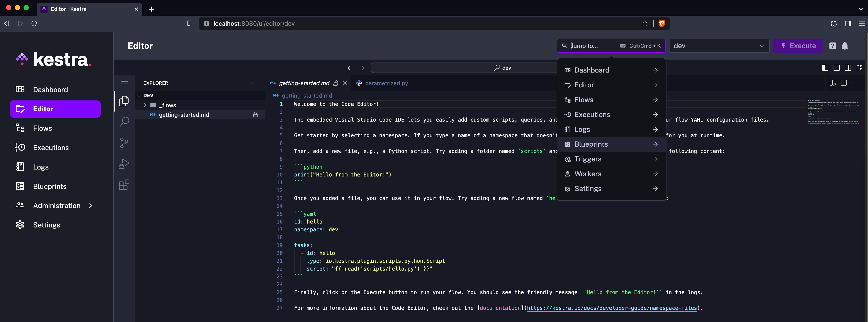Open the Source Control view icon

[124, 143]
